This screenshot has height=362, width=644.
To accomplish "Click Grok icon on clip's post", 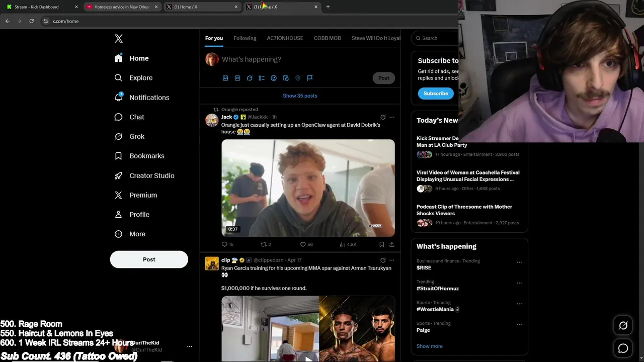I will [x=383, y=260].
